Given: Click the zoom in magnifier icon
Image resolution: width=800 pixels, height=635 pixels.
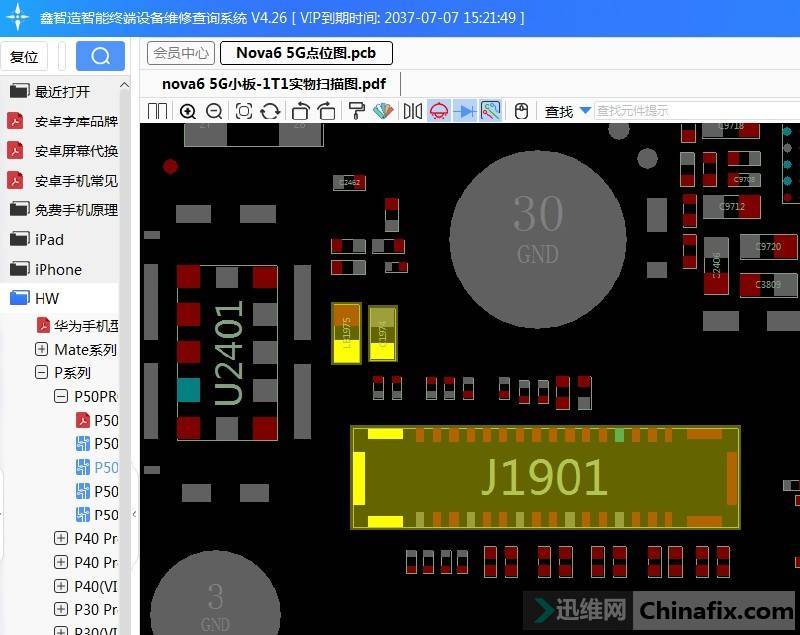Looking at the screenshot, I should pos(188,111).
